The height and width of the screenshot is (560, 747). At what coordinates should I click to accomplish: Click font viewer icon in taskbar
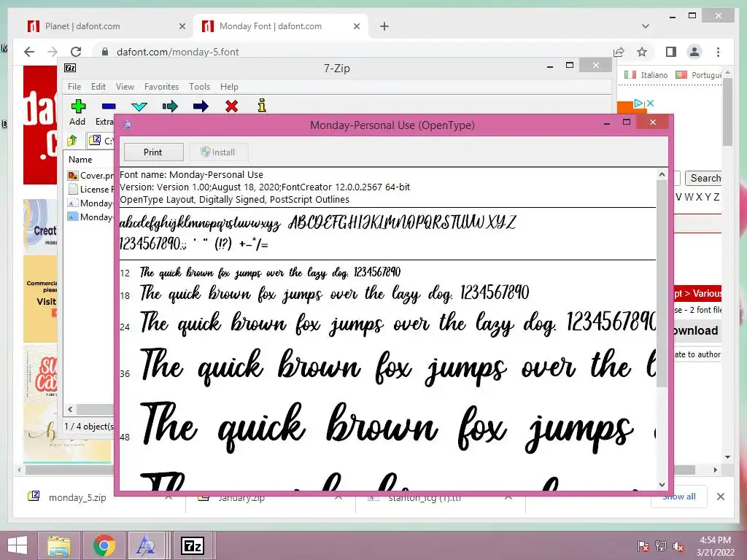click(146, 545)
